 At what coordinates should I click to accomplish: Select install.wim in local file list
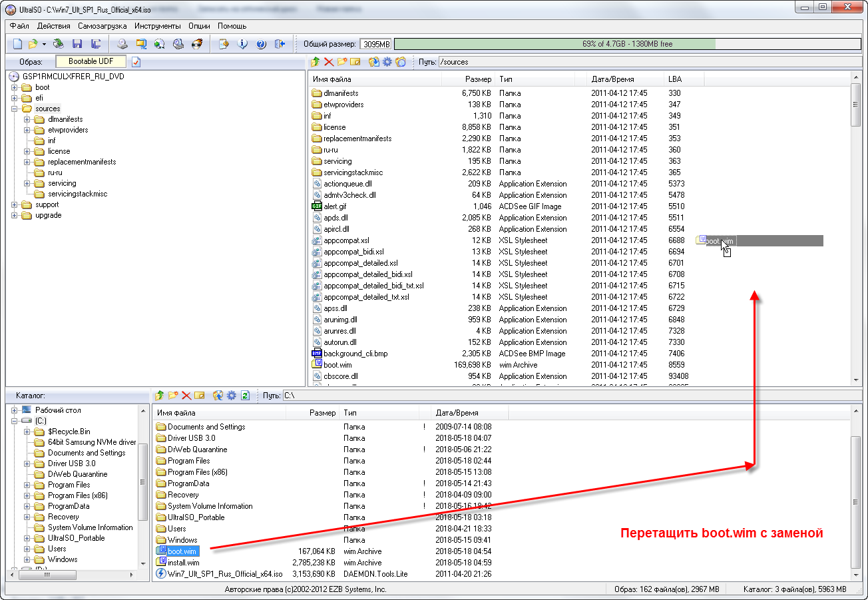click(183, 563)
